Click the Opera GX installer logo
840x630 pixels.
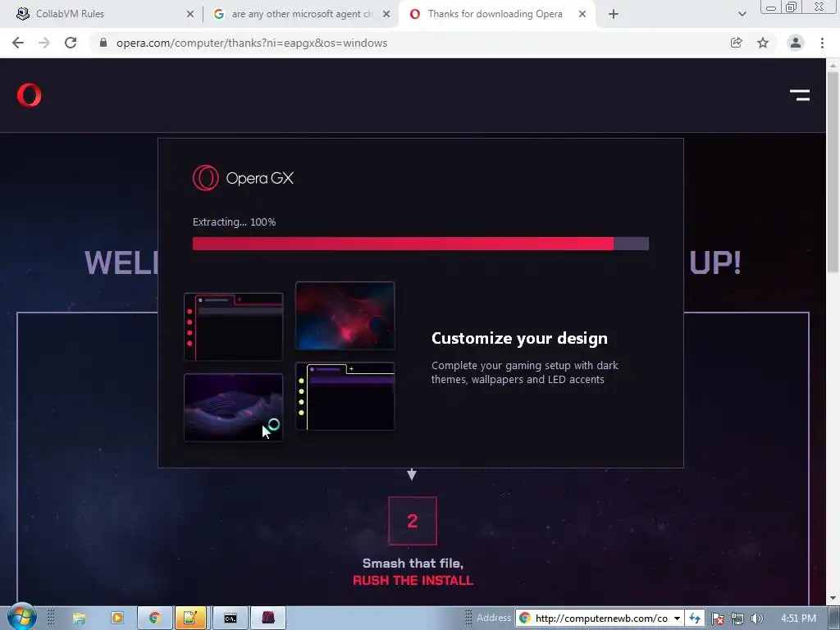pos(243,178)
